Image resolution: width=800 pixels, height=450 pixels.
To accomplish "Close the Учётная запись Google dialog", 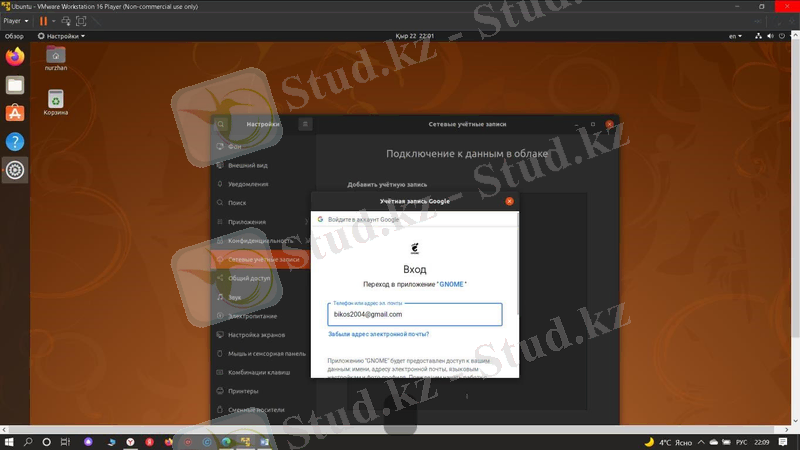I will tap(509, 202).
